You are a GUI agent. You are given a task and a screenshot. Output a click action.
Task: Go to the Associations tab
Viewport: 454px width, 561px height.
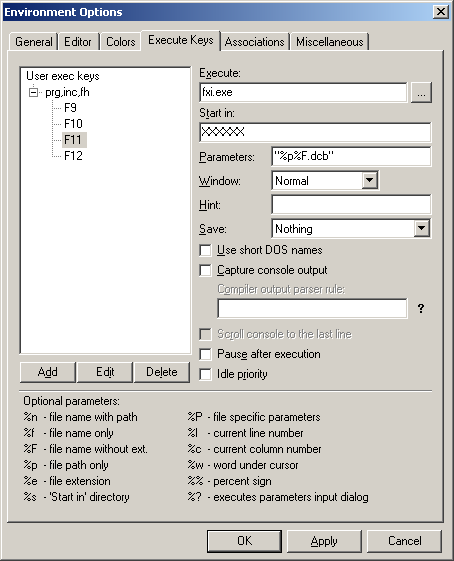click(254, 42)
